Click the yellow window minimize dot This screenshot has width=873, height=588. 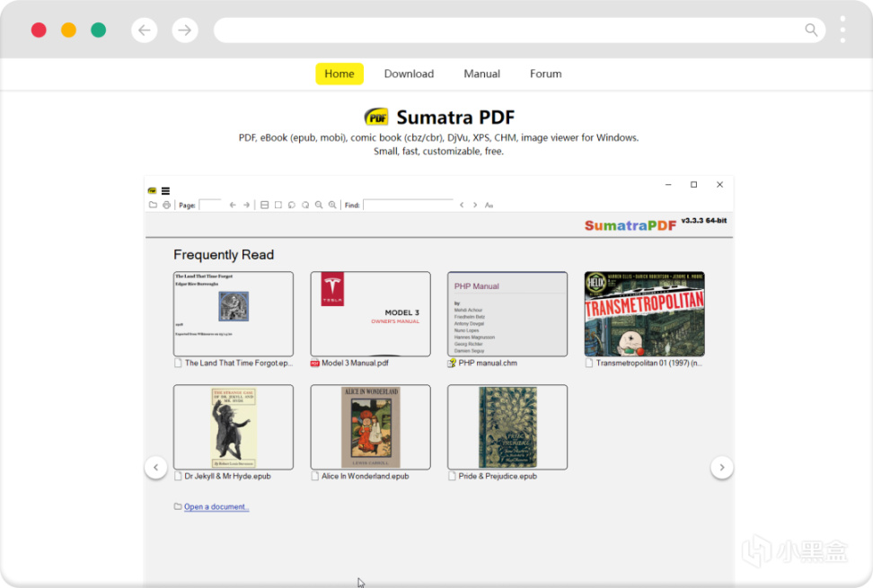[68, 30]
